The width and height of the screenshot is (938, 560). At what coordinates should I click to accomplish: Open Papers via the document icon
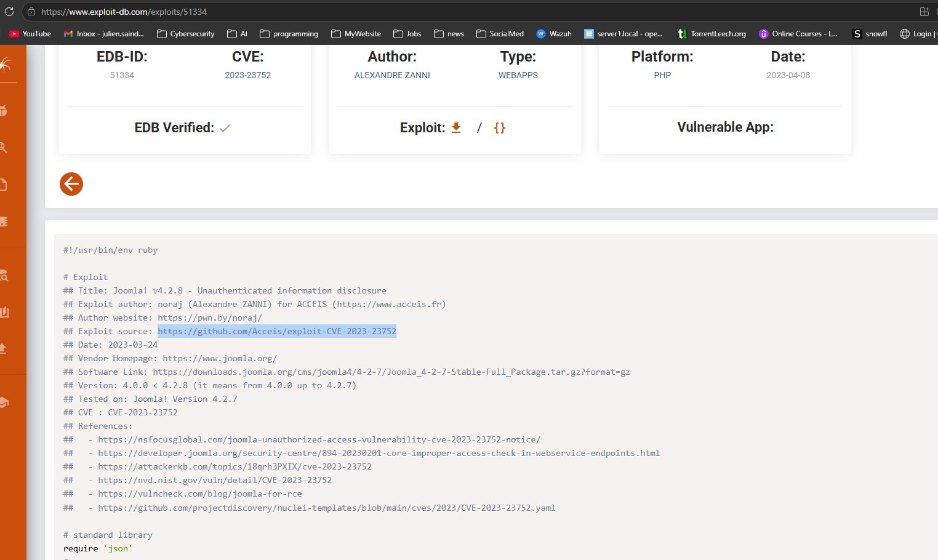click(x=4, y=185)
